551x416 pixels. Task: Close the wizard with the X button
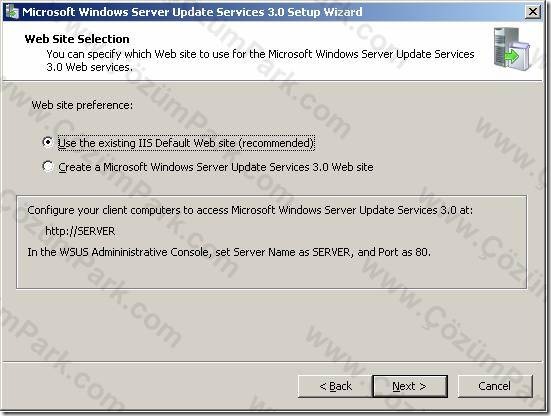[533, 12]
